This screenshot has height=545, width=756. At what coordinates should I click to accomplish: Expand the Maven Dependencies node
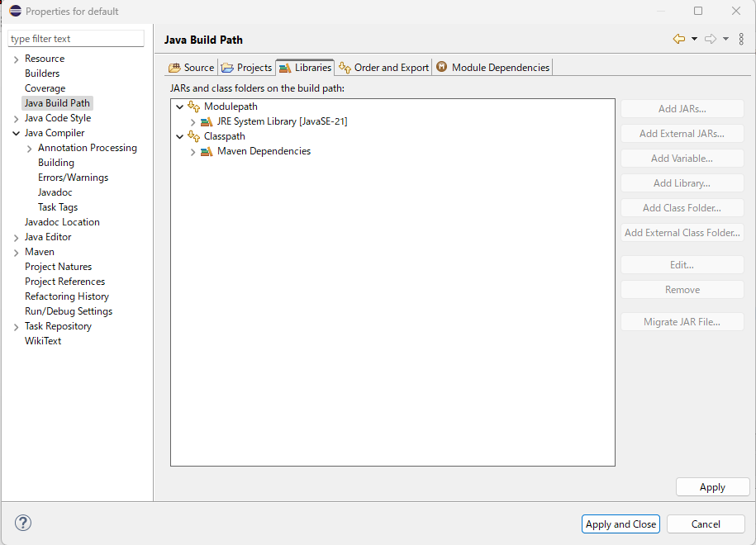click(193, 150)
